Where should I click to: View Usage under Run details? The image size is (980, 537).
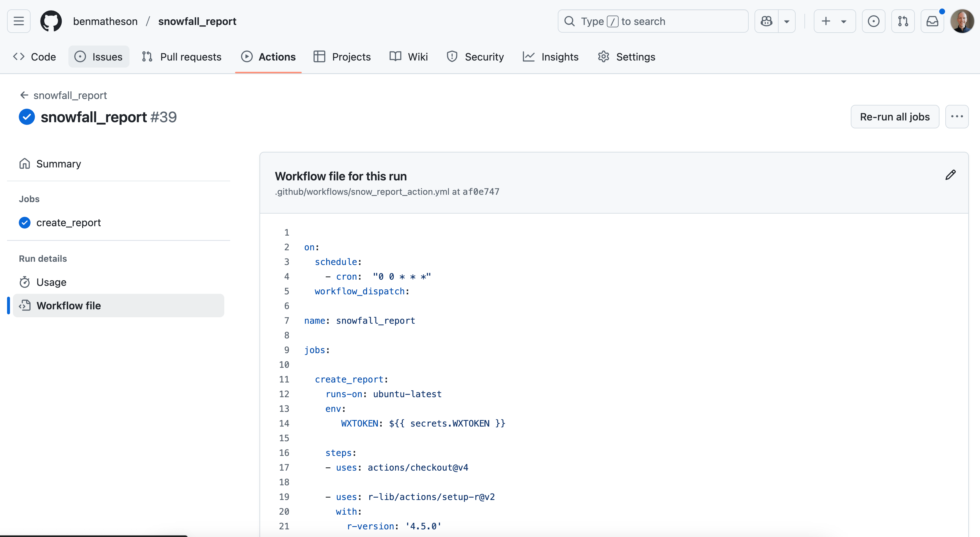pyautogui.click(x=51, y=282)
